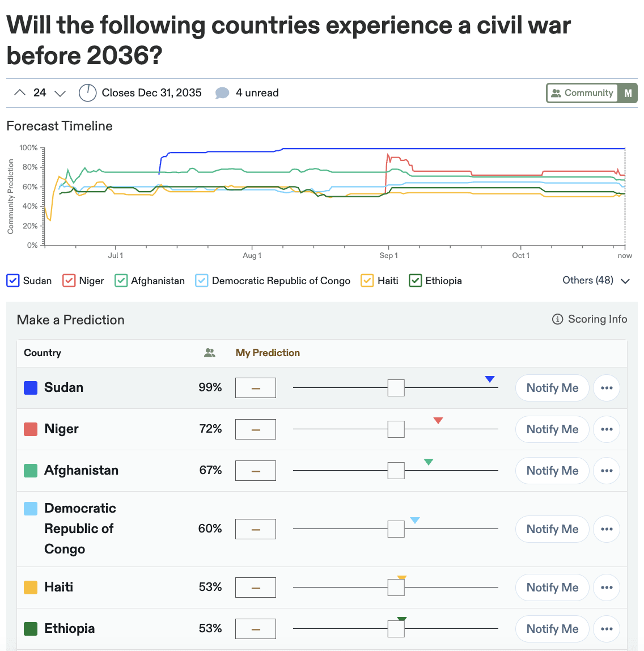Expand the Others (48) dropdown

tap(596, 281)
